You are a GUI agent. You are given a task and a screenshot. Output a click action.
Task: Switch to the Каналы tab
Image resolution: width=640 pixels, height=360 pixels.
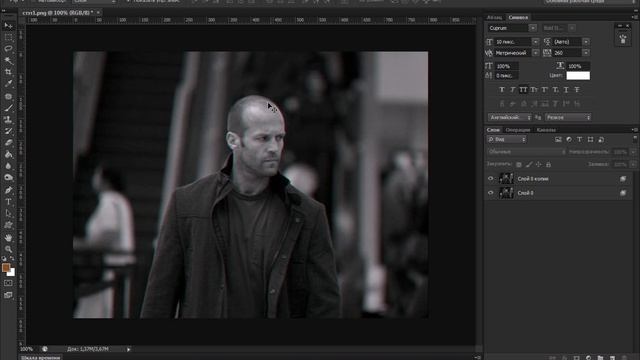pos(546,130)
